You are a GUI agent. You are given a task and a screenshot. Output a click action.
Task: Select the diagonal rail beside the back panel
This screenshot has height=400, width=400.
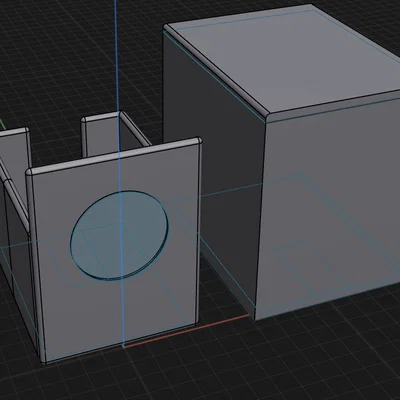coord(134,128)
